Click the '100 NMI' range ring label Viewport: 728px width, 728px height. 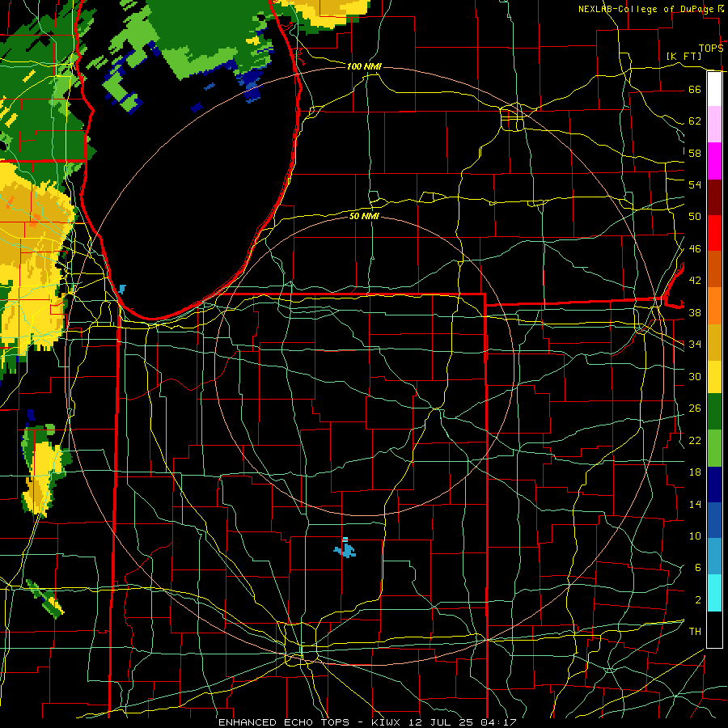pyautogui.click(x=364, y=67)
